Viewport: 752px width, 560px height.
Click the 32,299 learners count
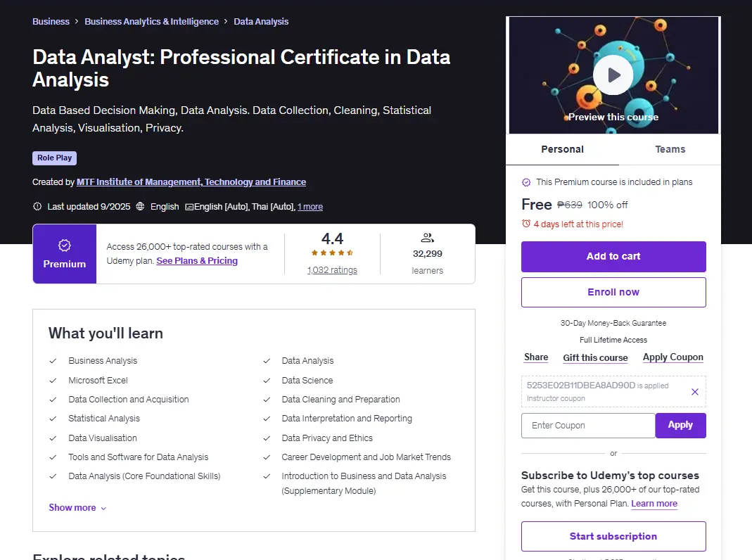pos(427,254)
